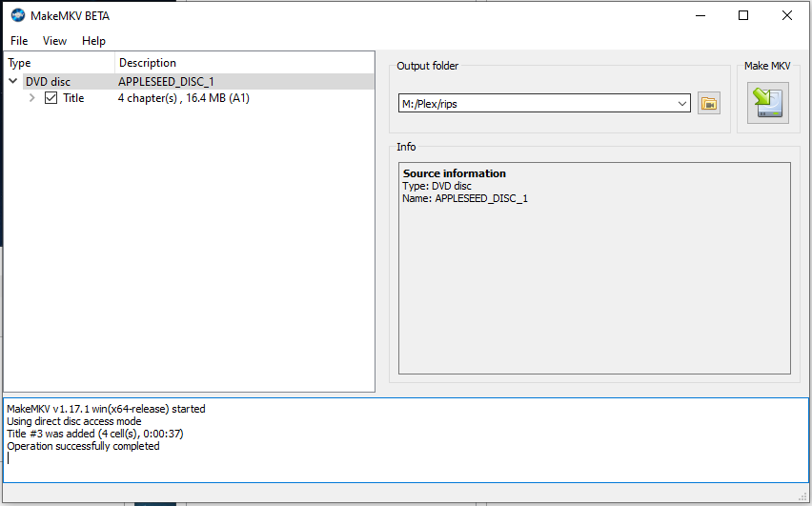Open the File menu
This screenshot has width=812, height=506.
pyautogui.click(x=19, y=41)
